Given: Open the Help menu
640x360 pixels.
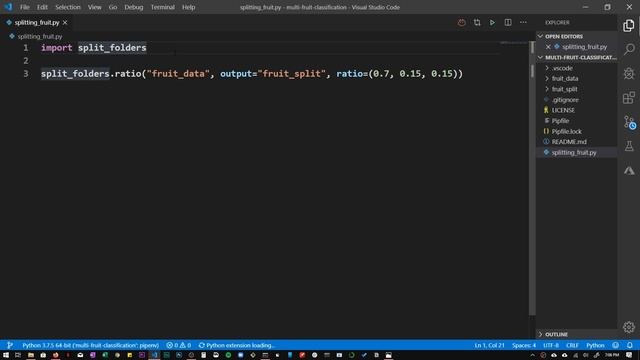Looking at the screenshot, I should (188, 7).
